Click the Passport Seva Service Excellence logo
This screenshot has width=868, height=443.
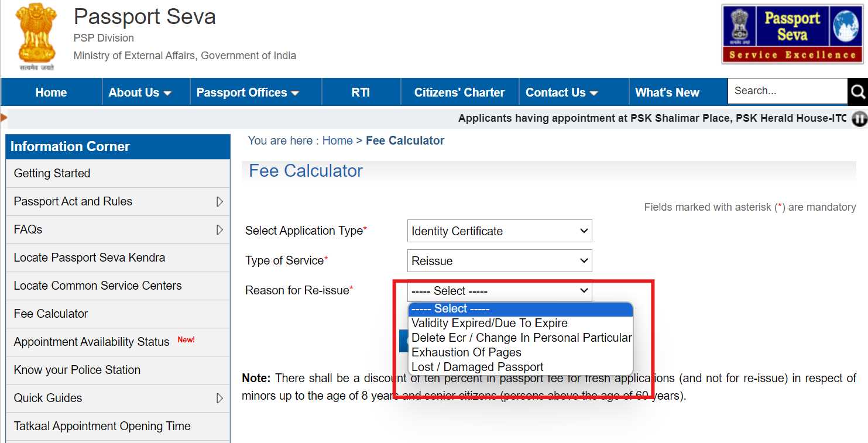[x=792, y=34]
